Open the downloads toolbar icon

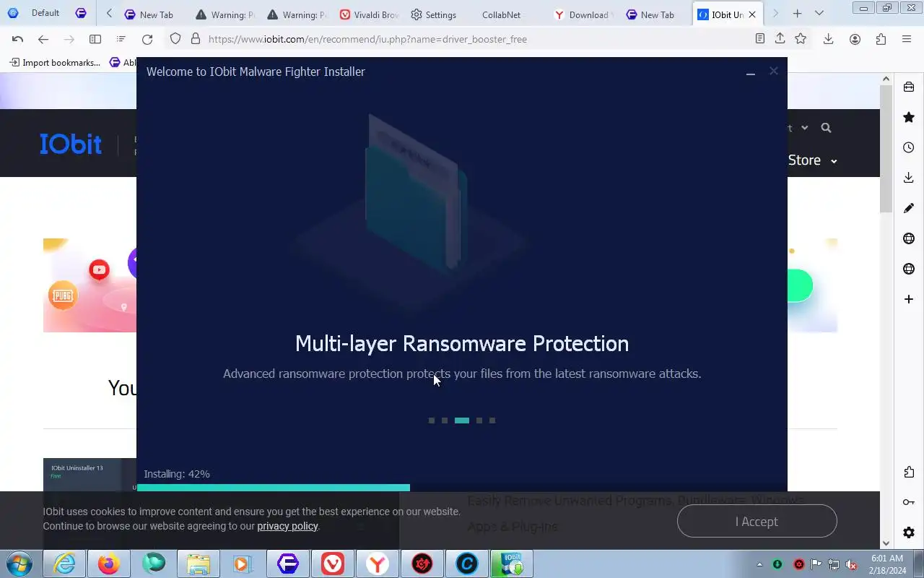828,39
